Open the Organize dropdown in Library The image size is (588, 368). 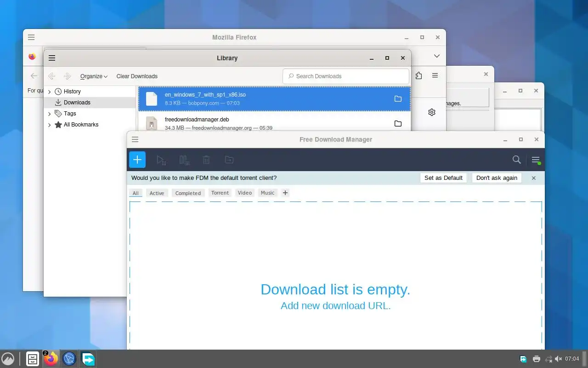coord(94,76)
